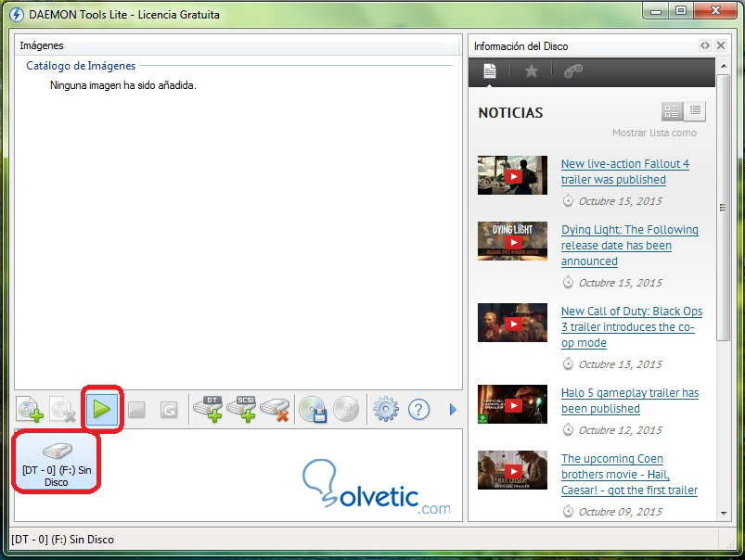
Task: Click the news panel scroll down arrow
Action: pos(724,513)
